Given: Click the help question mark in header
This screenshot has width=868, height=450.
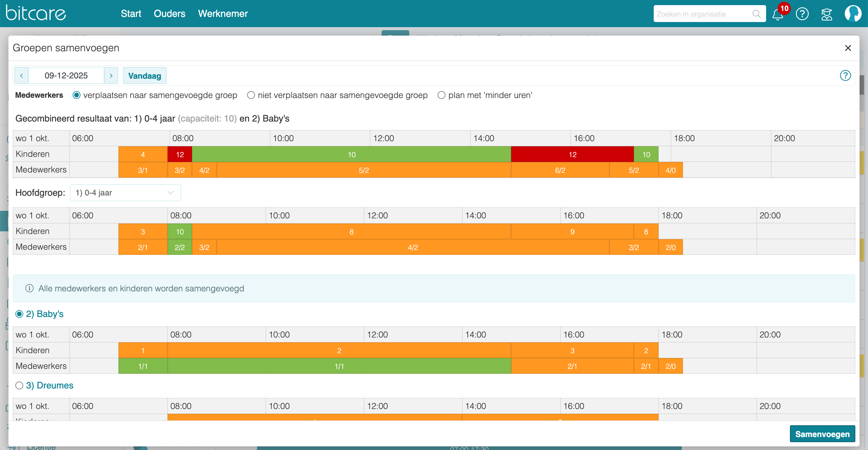Looking at the screenshot, I should [802, 14].
